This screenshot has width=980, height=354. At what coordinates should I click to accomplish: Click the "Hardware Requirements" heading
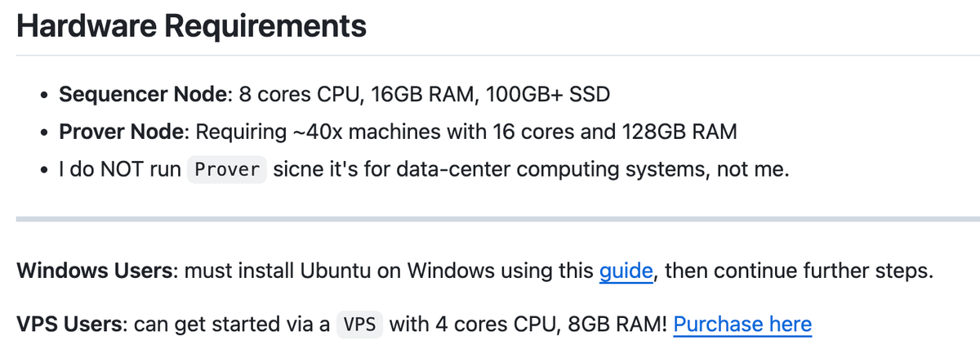pos(191,26)
